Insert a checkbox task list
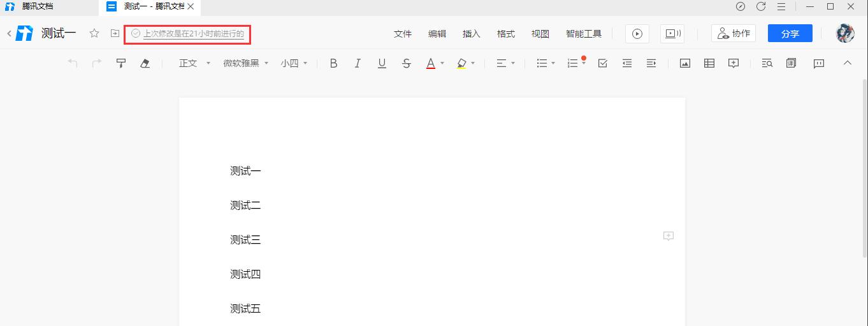The width and height of the screenshot is (868, 326). tap(603, 63)
